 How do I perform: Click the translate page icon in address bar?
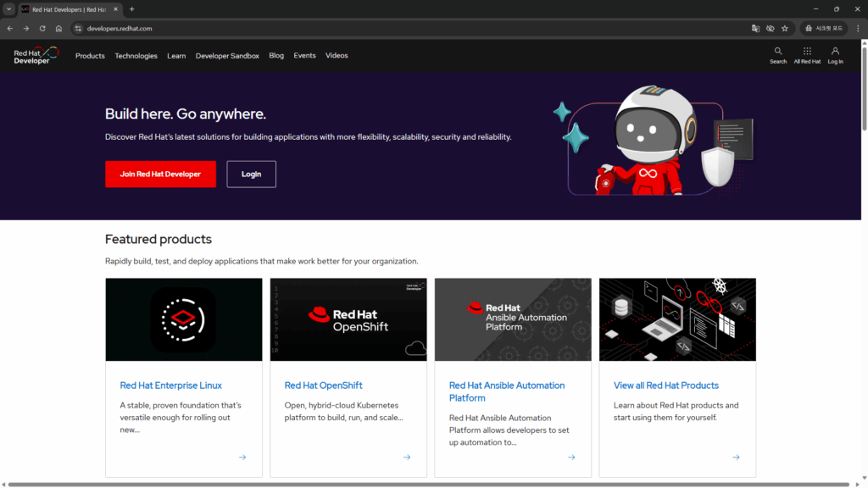755,28
